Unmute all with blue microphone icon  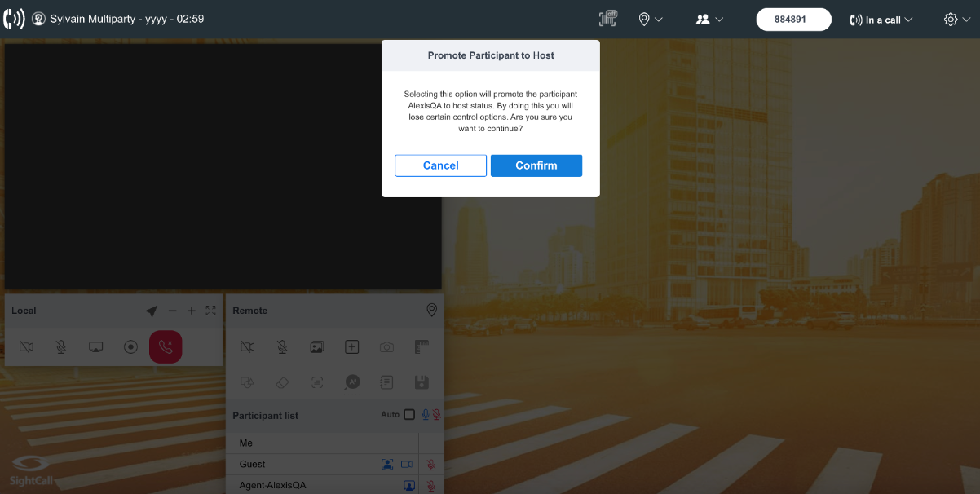click(x=425, y=415)
